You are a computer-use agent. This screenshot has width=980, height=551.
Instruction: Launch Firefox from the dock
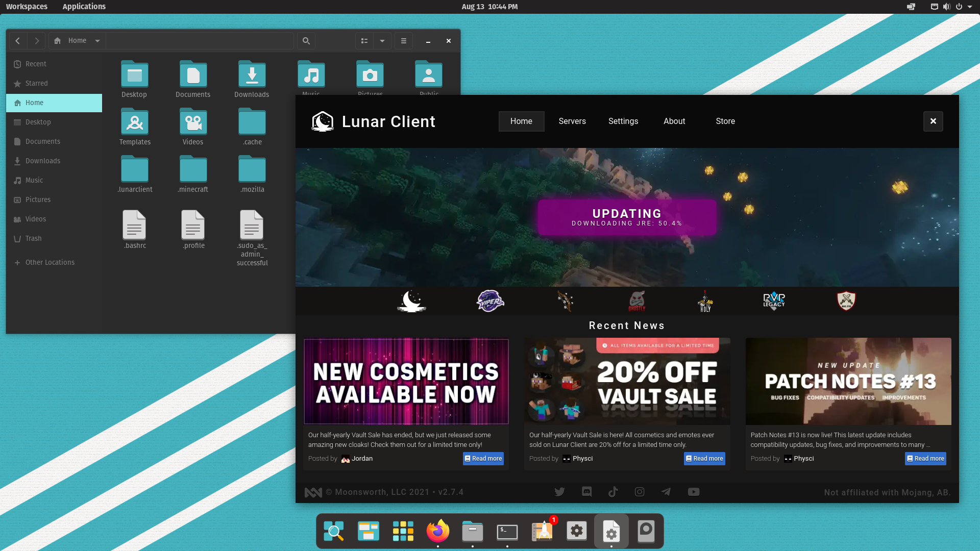(438, 531)
